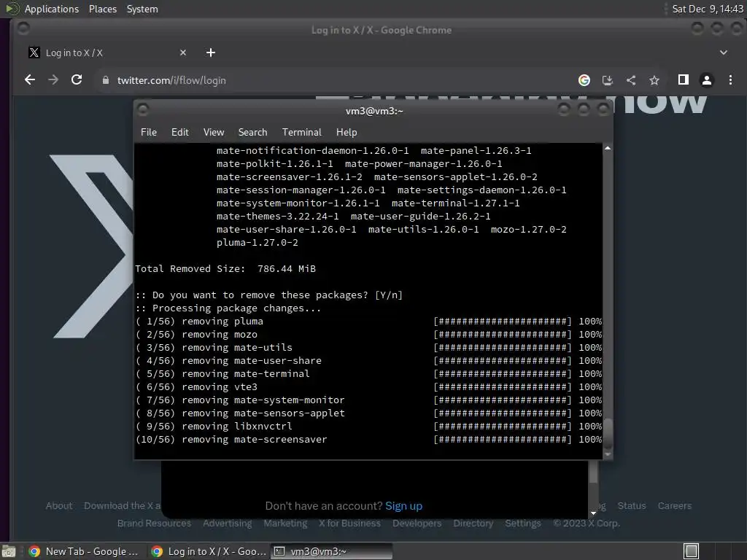Open Chrome three-dot menu
The image size is (747, 560).
(730, 80)
